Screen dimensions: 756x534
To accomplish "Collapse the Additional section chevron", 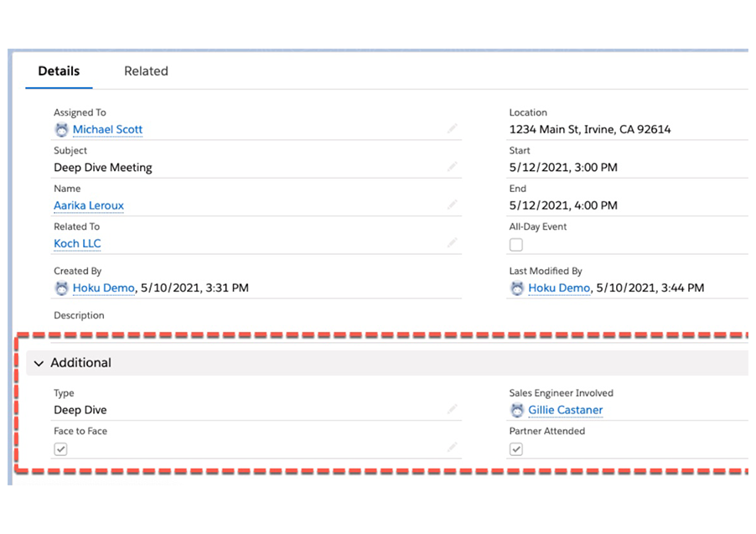I will point(39,364).
